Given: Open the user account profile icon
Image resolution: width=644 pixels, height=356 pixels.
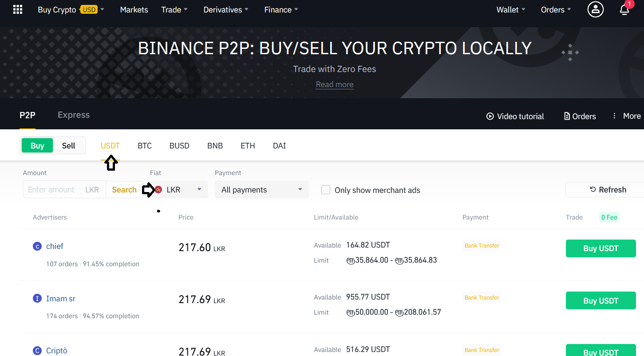Looking at the screenshot, I should [595, 9].
